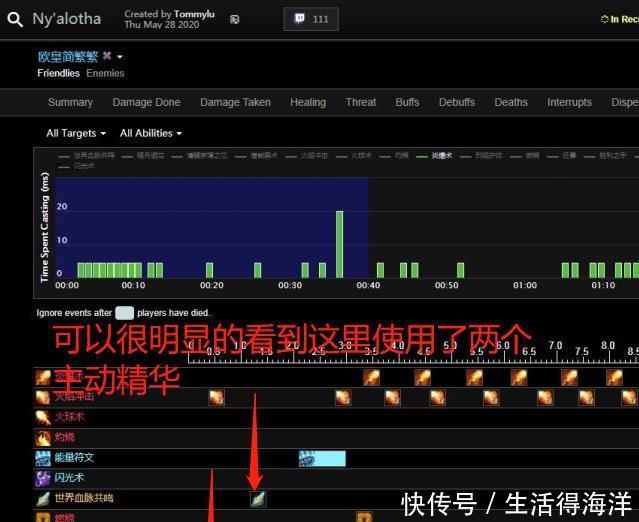Open the Tommylu creator profile link
Screen dimensions: 639x522
pos(194,14)
